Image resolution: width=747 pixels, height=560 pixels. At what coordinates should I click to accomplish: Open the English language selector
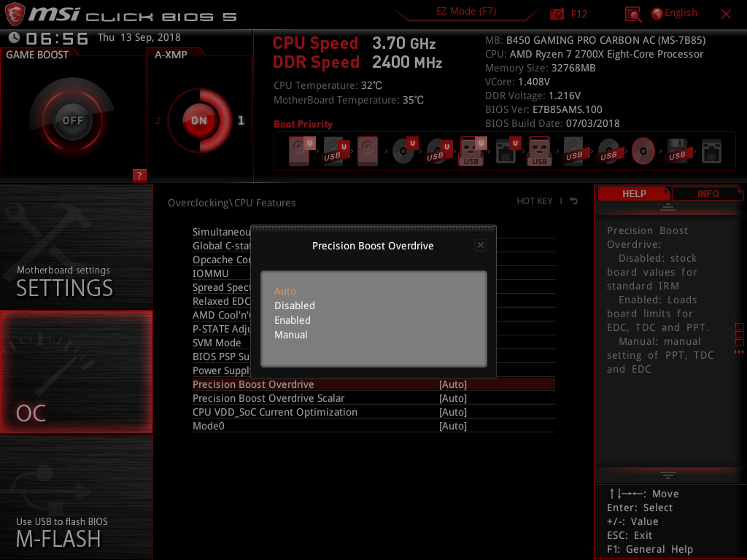pyautogui.click(x=674, y=13)
